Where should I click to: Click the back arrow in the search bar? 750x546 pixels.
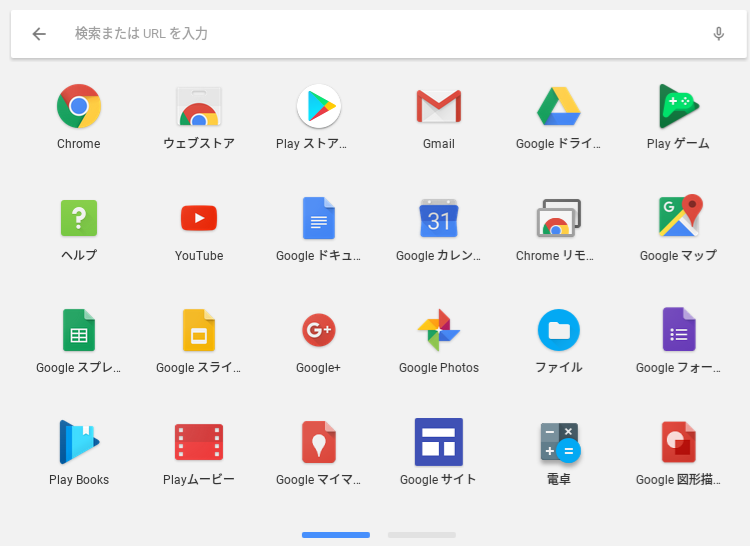coord(39,34)
